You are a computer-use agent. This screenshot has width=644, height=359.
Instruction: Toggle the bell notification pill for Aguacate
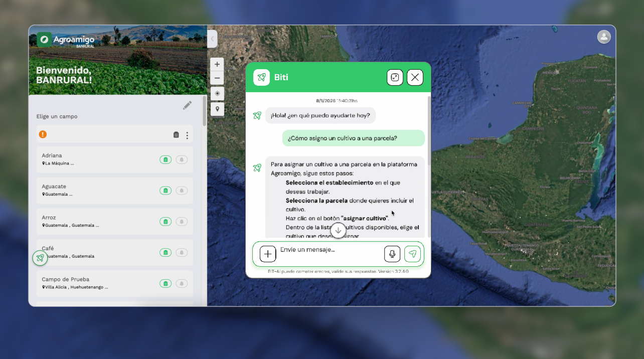click(182, 191)
